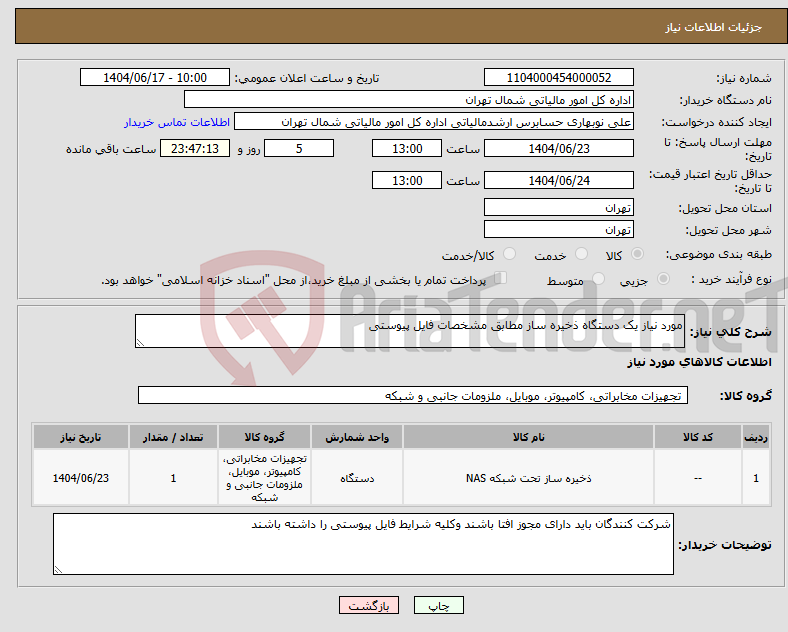Viewport: 788px width, 632px height.
Task: Click the need number field 1104000454000052
Action: pyautogui.click(x=558, y=77)
